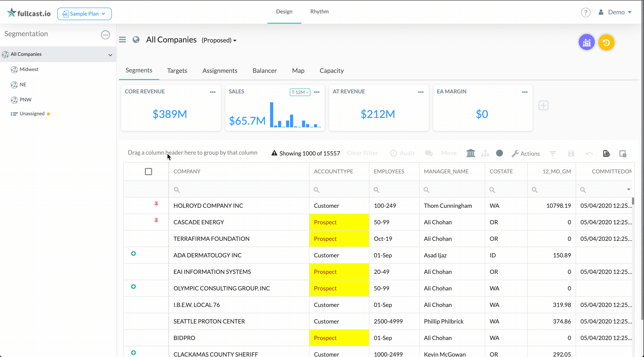Select the Assignments tab
The height and width of the screenshot is (357, 644).
click(x=220, y=71)
